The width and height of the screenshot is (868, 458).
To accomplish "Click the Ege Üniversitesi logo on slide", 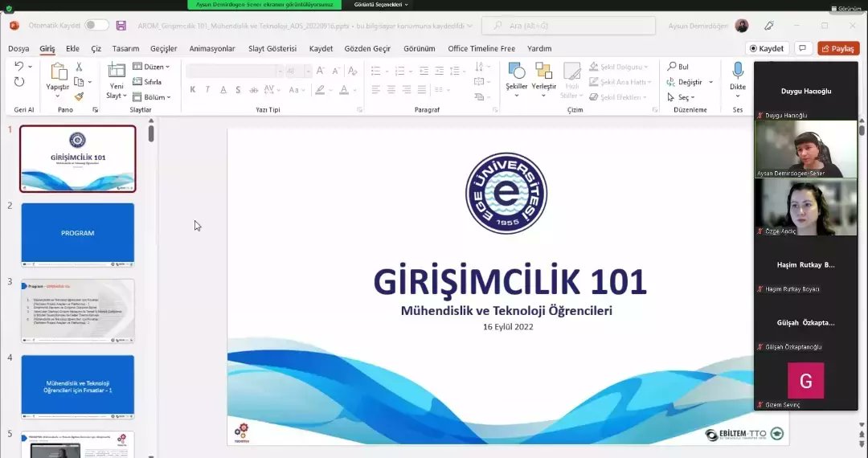I will click(506, 194).
